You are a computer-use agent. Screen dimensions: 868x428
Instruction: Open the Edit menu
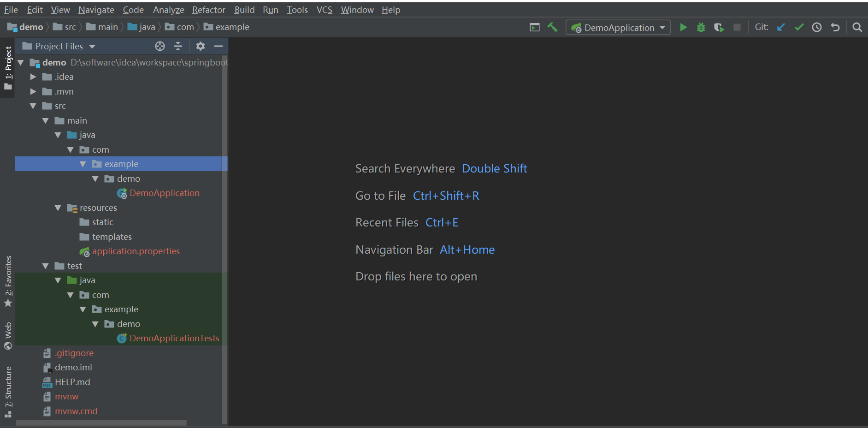point(35,10)
